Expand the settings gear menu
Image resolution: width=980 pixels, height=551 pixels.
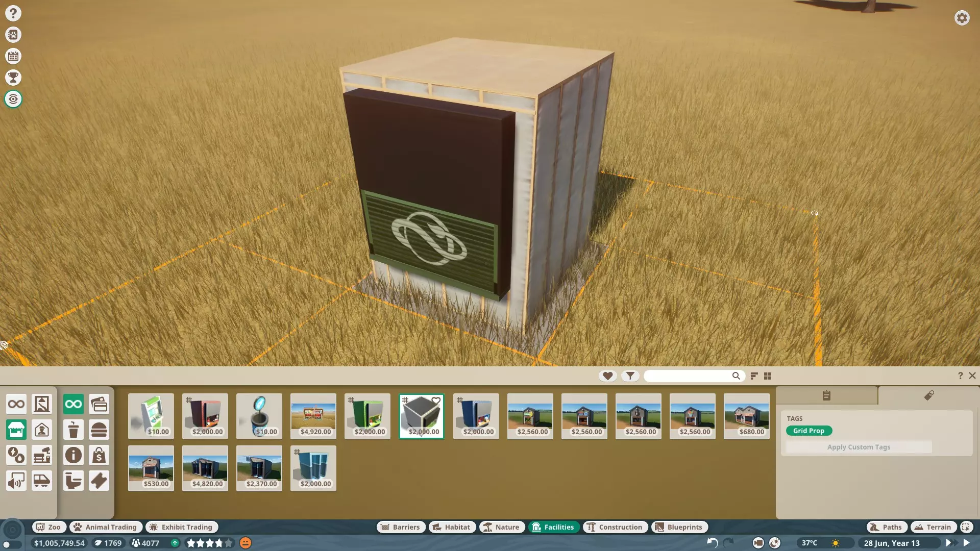click(962, 18)
